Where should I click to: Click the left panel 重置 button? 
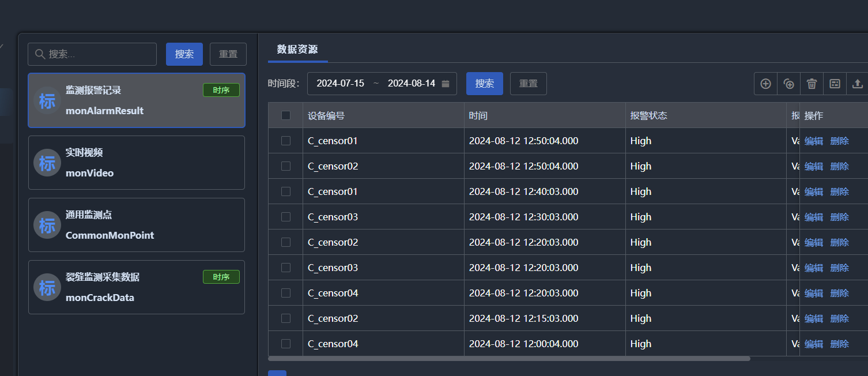coord(228,54)
